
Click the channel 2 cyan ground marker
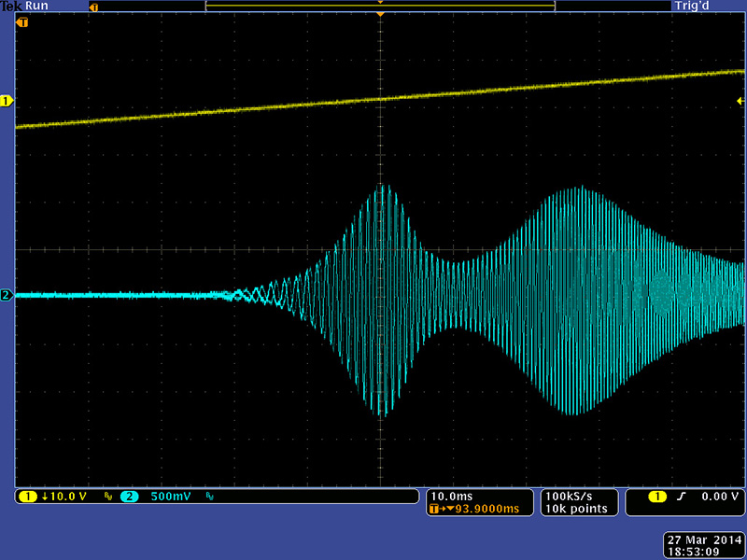(x=7, y=296)
